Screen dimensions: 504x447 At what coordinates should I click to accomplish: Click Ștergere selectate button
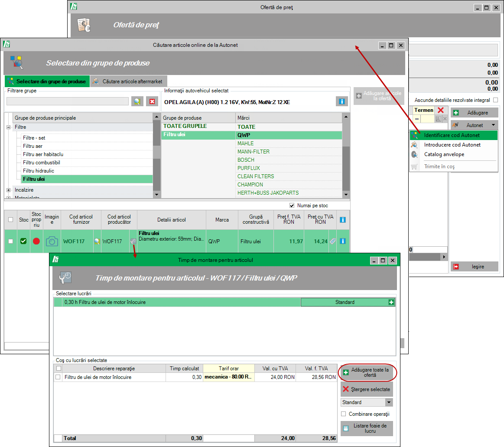[x=367, y=389]
